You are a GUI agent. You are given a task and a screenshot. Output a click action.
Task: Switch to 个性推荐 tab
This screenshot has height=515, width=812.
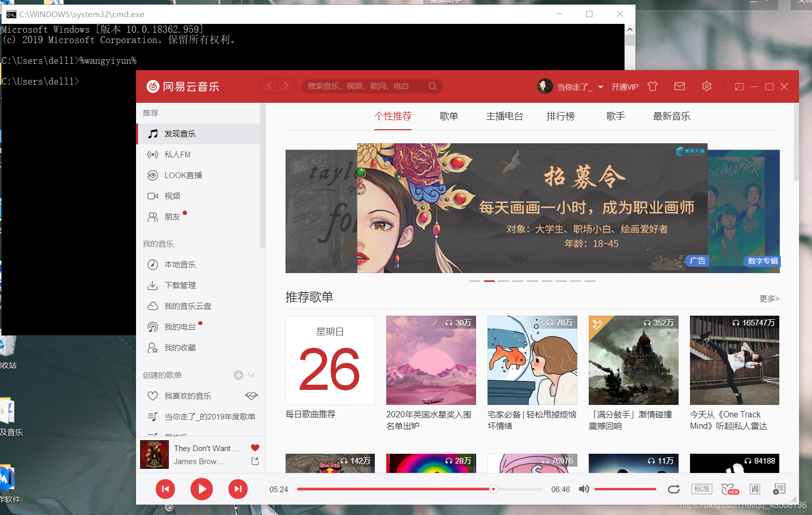(393, 116)
